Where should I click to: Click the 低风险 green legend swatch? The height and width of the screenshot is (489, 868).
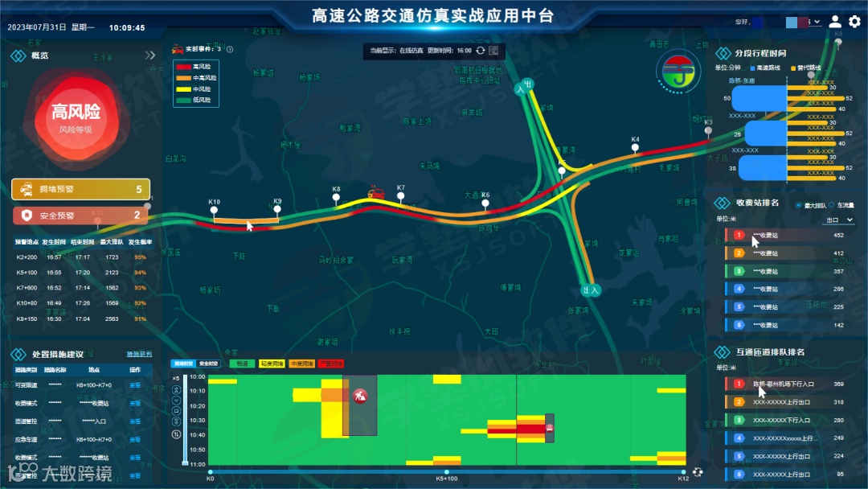click(183, 101)
